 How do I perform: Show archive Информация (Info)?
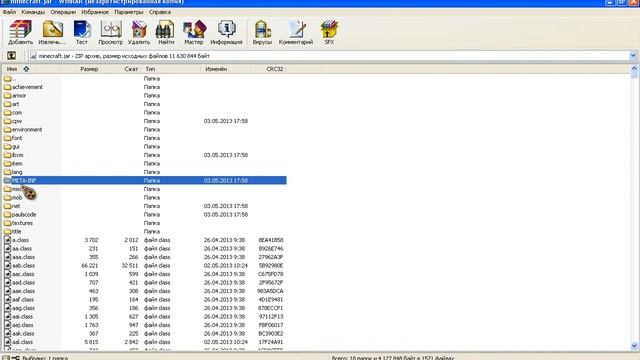point(226,32)
